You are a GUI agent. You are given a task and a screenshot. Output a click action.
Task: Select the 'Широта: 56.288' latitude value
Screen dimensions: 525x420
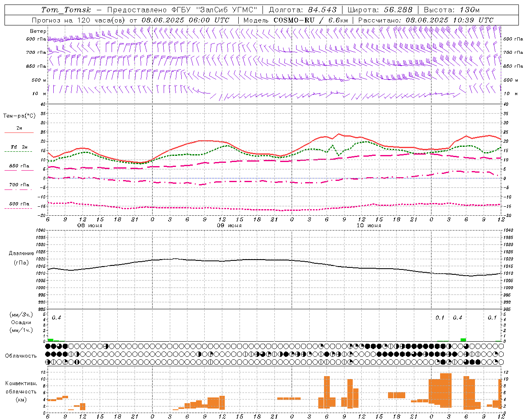tap(380, 10)
